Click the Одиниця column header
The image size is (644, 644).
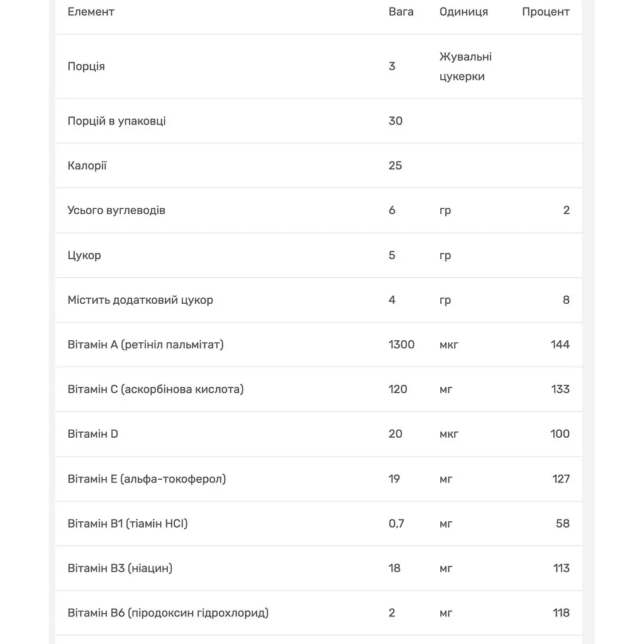pyautogui.click(x=464, y=12)
